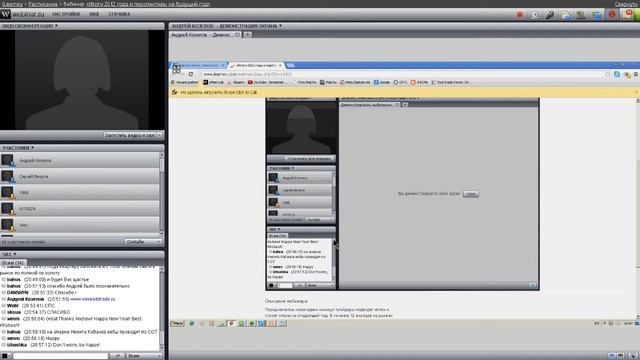Click the red lock icon in top toolbar
Viewport: 640px width, 360px height.
click(612, 15)
